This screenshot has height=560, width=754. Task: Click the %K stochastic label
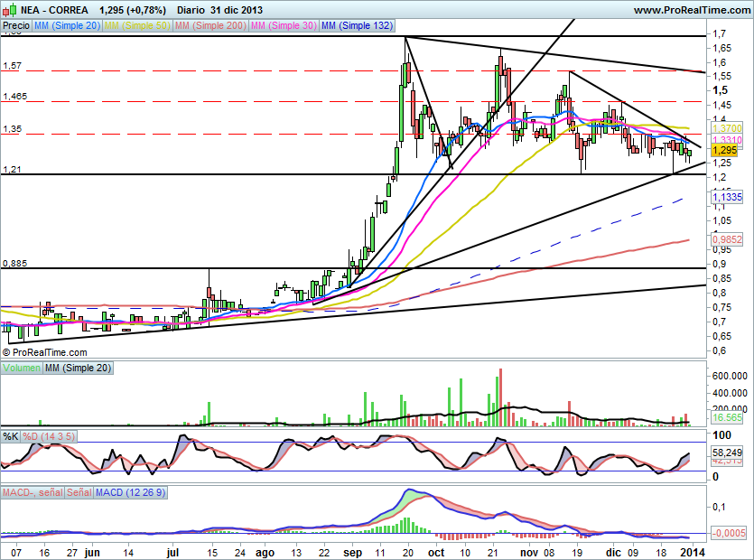tap(10, 436)
